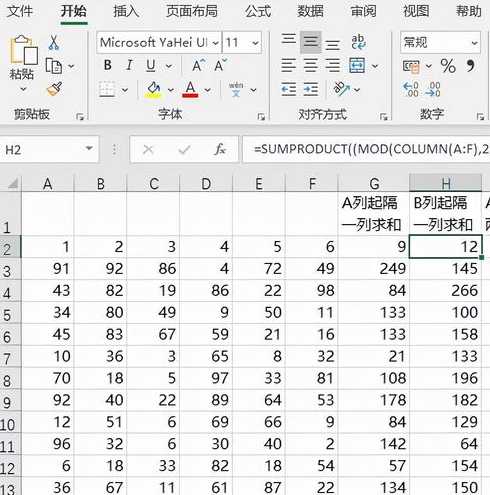Select the B列起隔一列求和 header cell
The width and height of the screenshot is (490, 495).
click(x=445, y=214)
